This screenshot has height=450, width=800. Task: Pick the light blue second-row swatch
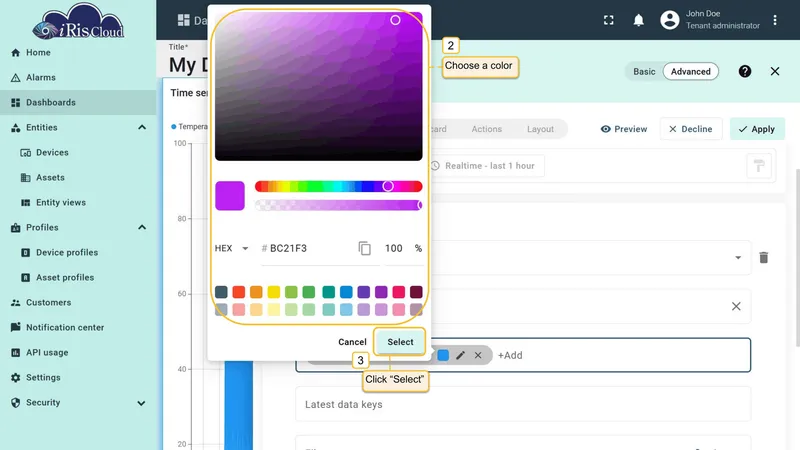click(x=346, y=309)
